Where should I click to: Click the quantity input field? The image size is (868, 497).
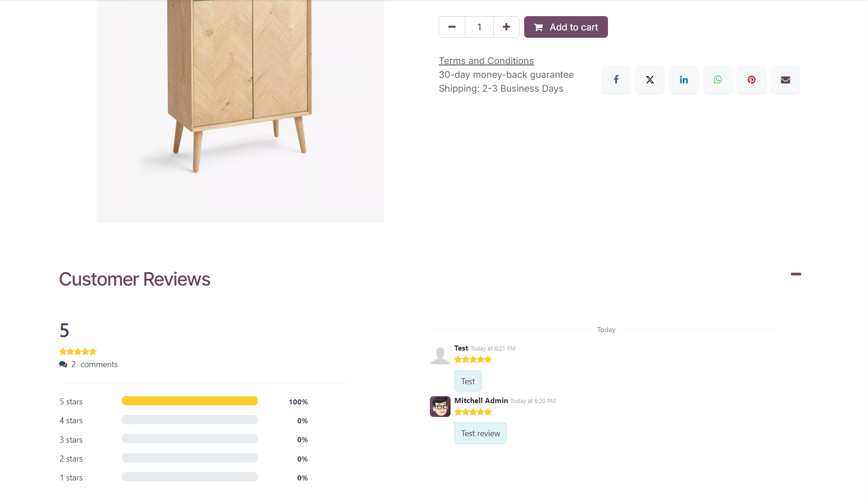coord(479,27)
